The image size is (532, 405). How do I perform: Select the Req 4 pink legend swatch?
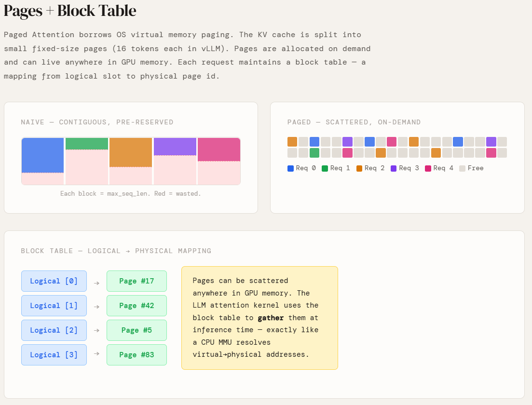(x=428, y=168)
